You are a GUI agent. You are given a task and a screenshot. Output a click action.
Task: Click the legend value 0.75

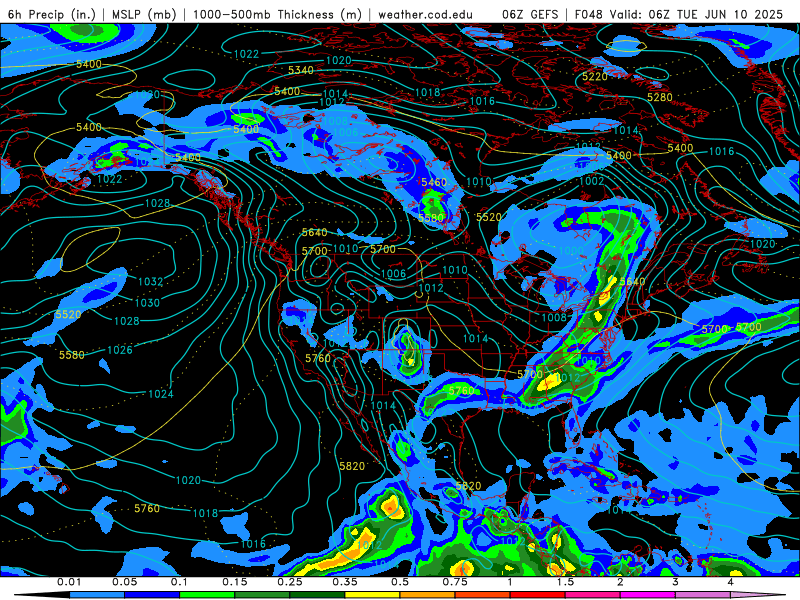[455, 582]
